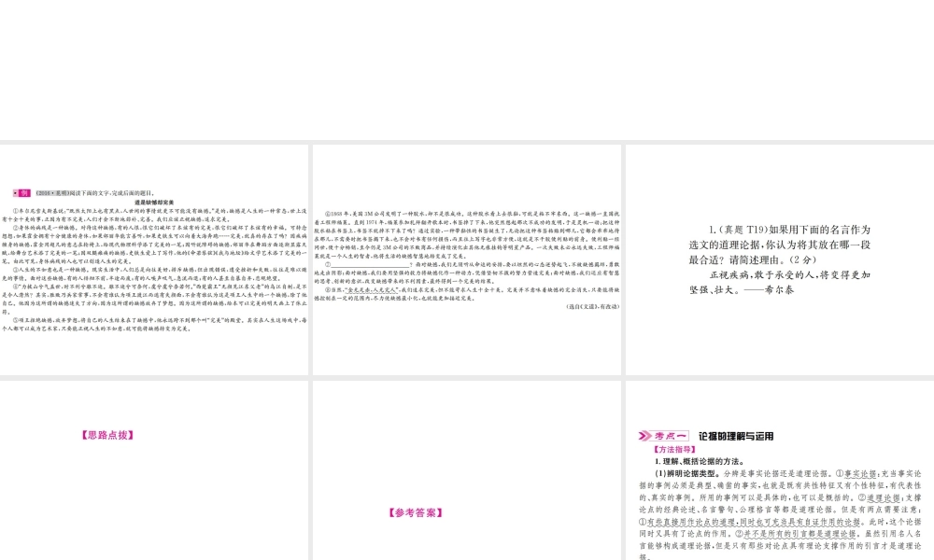Open the 考点一 论据的理解与运用 slide
The height and width of the screenshot is (560, 934).
coord(780,470)
